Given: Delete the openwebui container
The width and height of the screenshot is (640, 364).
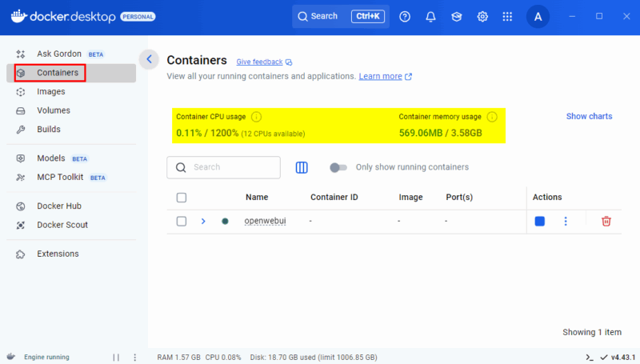Looking at the screenshot, I should [x=606, y=221].
